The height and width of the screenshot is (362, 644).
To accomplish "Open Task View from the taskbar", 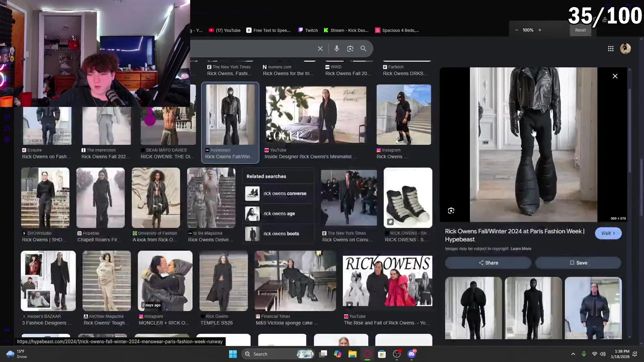I will [323, 354].
